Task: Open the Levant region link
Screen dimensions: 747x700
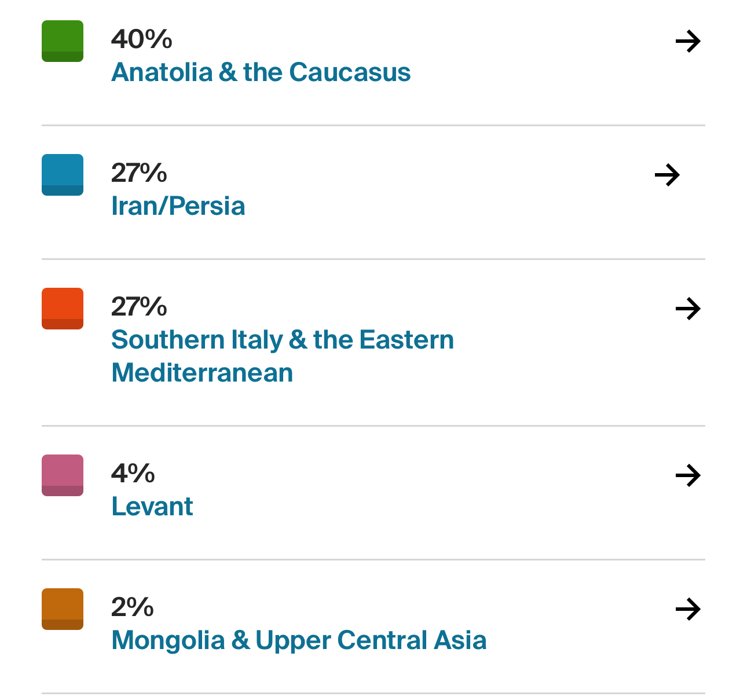Action: [x=152, y=507]
